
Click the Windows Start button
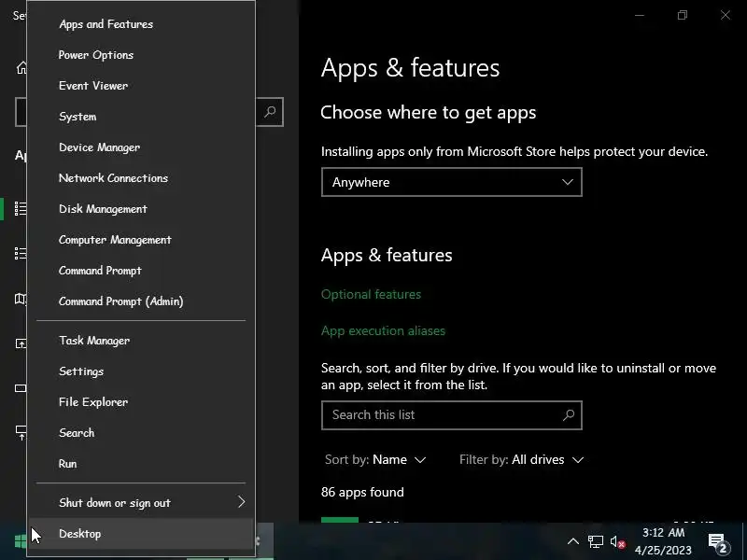(21, 541)
